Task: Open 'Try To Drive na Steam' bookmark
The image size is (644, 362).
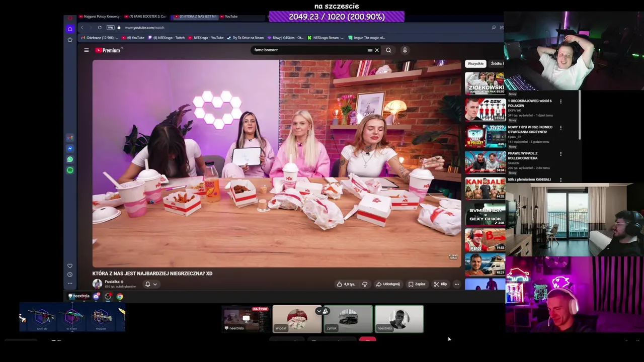Action: [x=246, y=38]
